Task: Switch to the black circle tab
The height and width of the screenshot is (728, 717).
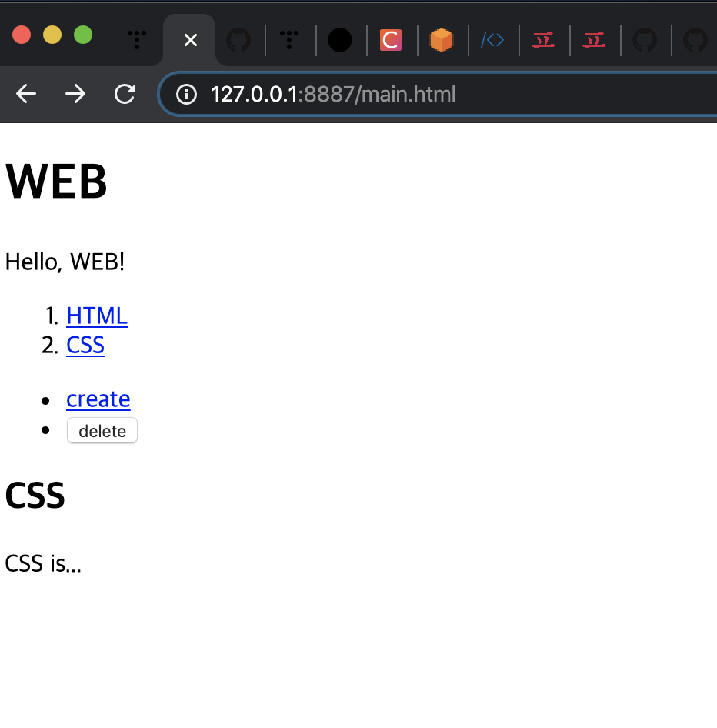Action: [340, 40]
